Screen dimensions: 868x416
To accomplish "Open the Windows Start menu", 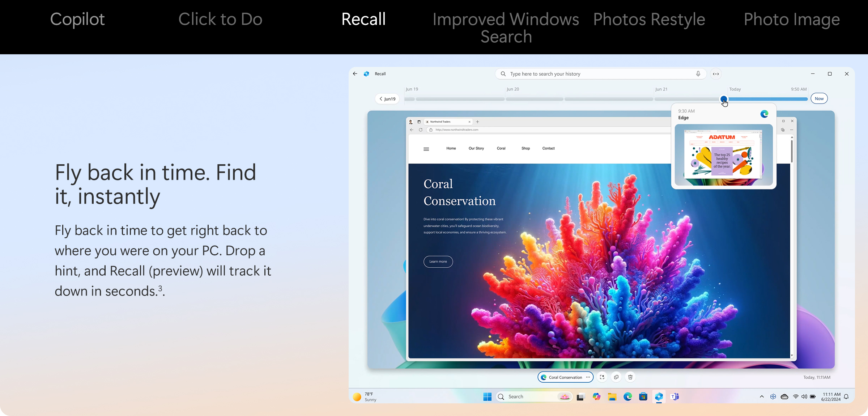I will 487,396.
